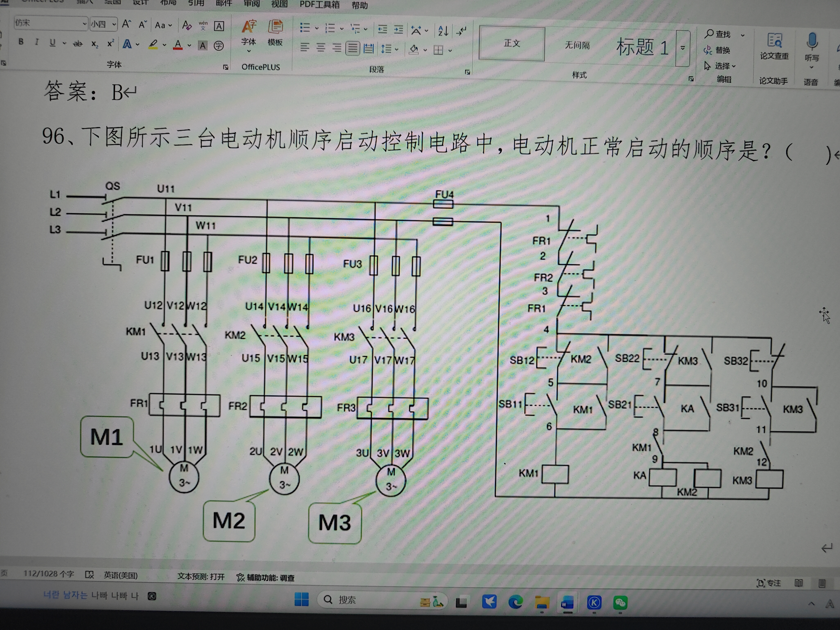
Task: Increase paragraph indent
Action: coord(398,30)
